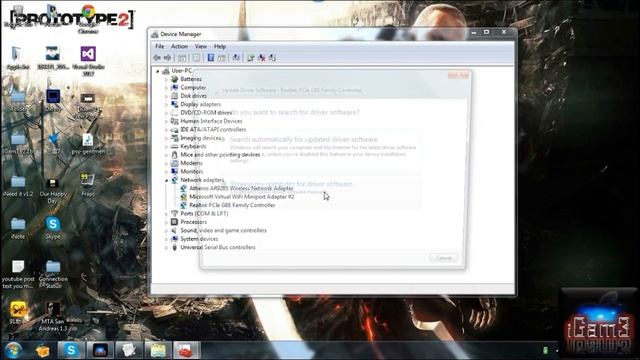640x360 pixels.
Task: Select the Monitors row
Action: tap(187, 171)
